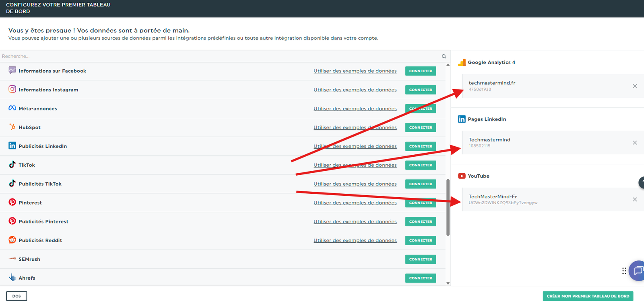Click the search magnifier icon
644x305 pixels.
pos(444,56)
